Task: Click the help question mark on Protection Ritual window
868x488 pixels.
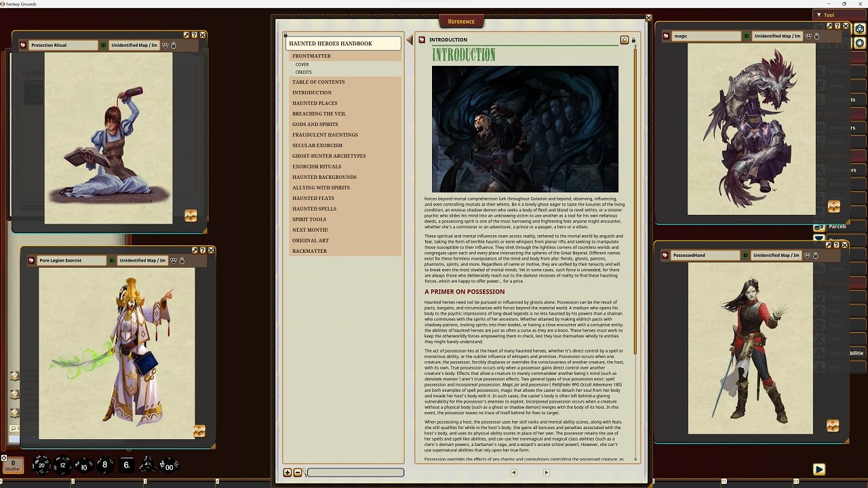Action: click(x=195, y=35)
